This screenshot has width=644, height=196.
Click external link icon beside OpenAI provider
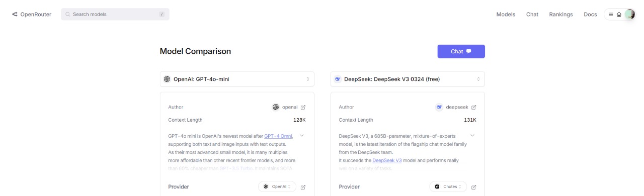tap(303, 187)
